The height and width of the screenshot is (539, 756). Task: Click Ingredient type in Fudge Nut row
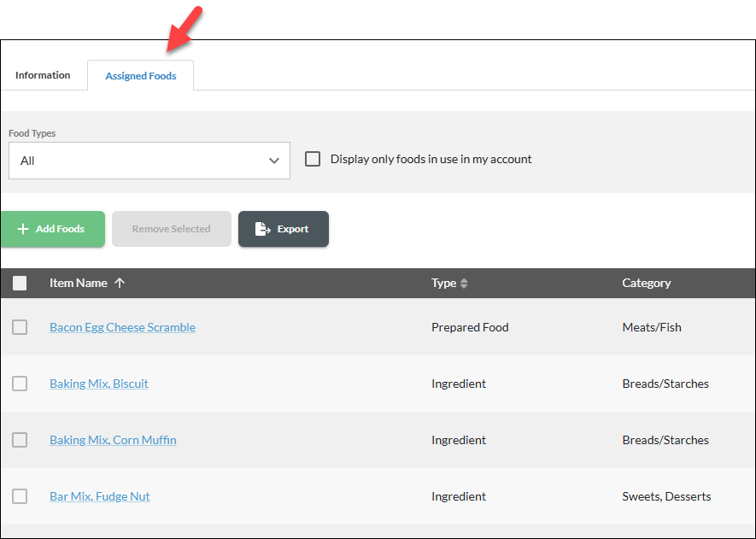pos(459,496)
